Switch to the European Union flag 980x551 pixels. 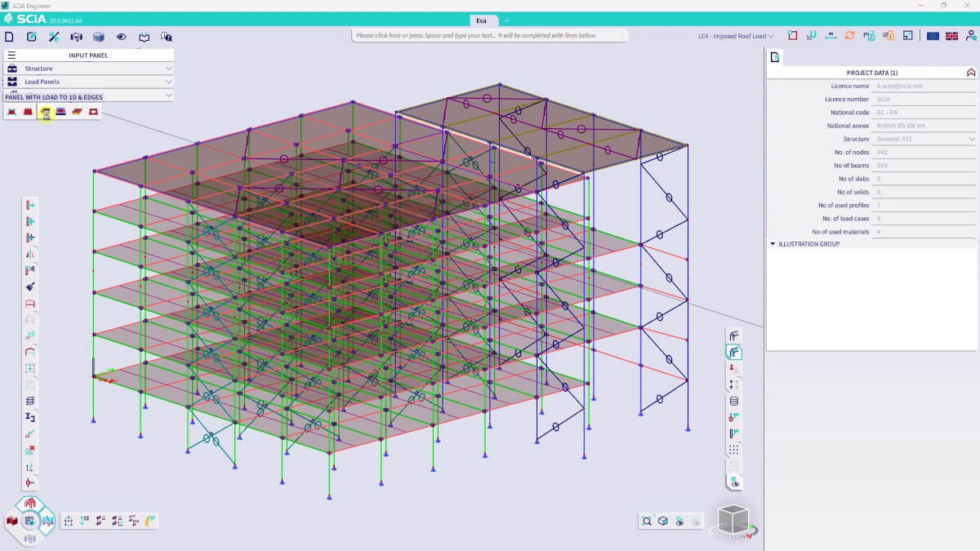tap(933, 36)
